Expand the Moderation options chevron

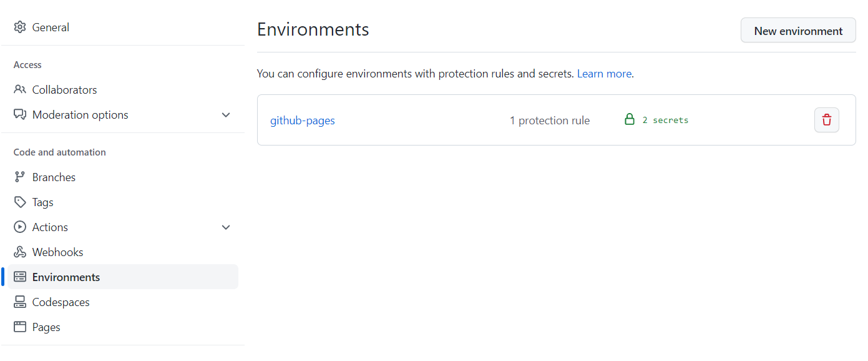point(226,115)
